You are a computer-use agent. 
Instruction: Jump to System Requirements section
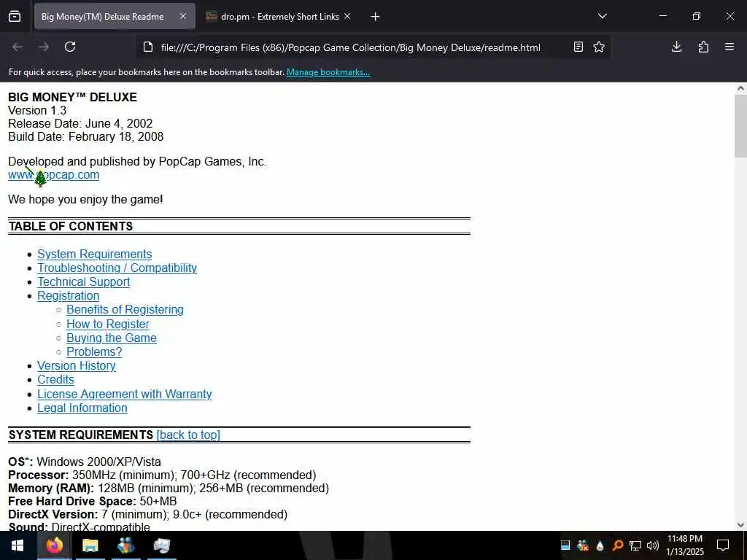(94, 254)
